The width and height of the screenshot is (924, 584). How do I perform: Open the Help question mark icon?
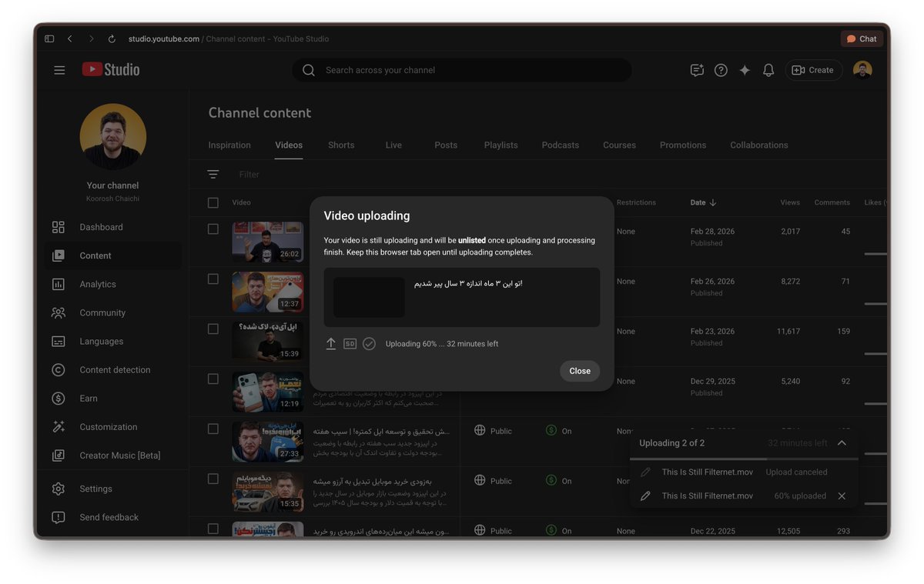[x=721, y=70]
